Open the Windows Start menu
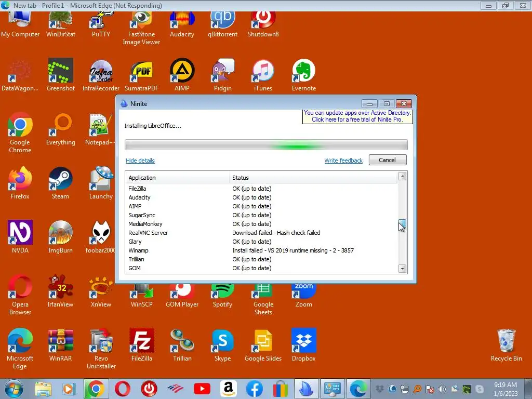 [x=14, y=389]
